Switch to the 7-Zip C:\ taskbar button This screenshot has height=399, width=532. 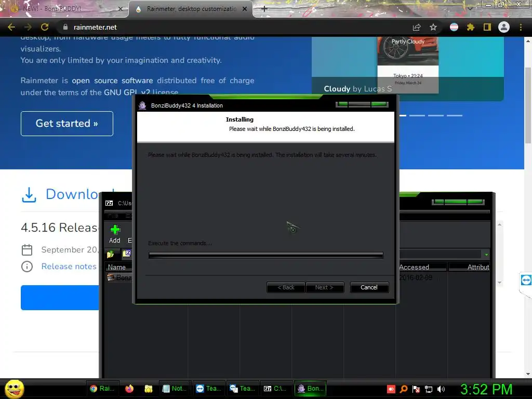(x=275, y=389)
